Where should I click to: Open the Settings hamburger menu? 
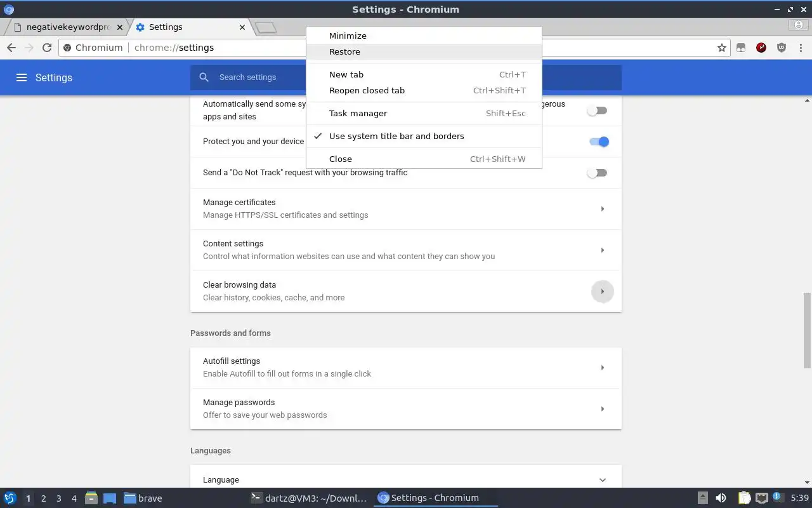[22, 77]
